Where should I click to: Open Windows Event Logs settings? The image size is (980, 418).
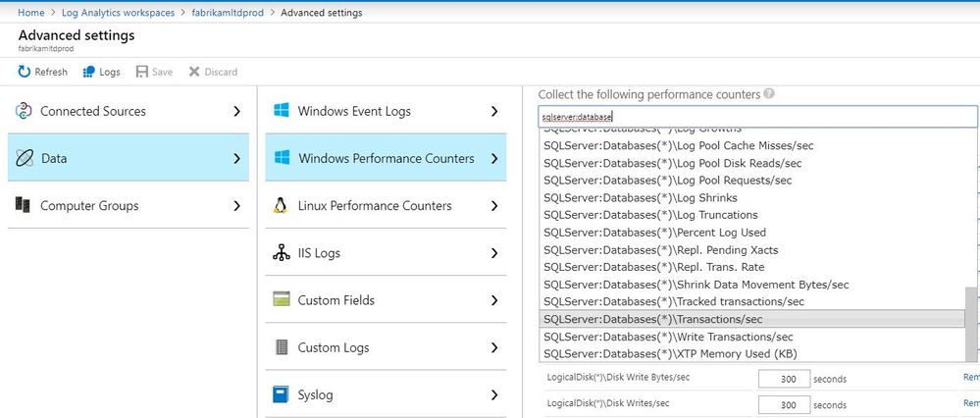tap(386, 111)
